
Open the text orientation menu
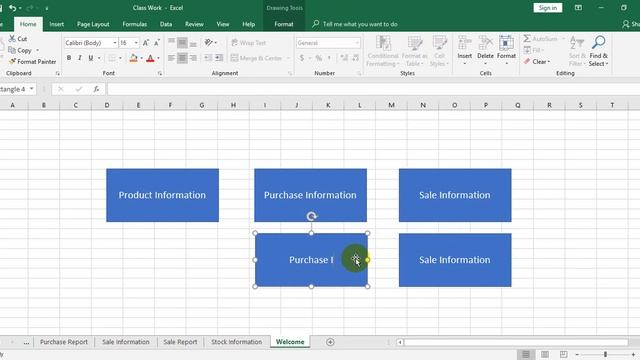pyautogui.click(x=210, y=42)
